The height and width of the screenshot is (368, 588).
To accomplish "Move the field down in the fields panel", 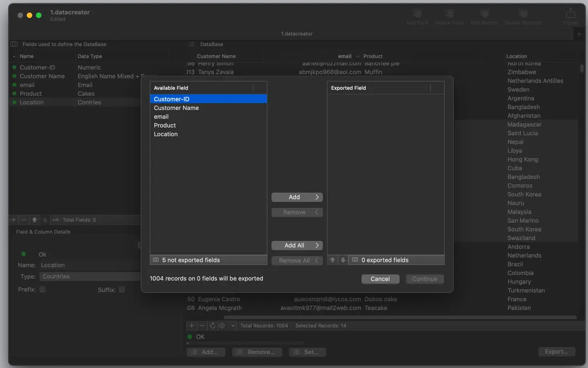I will [x=45, y=220].
